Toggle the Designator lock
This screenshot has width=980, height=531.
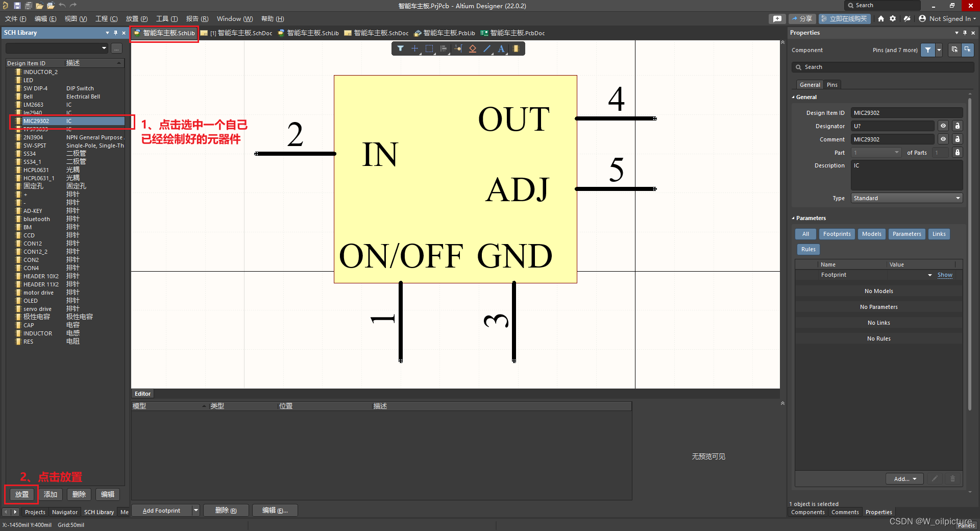958,126
